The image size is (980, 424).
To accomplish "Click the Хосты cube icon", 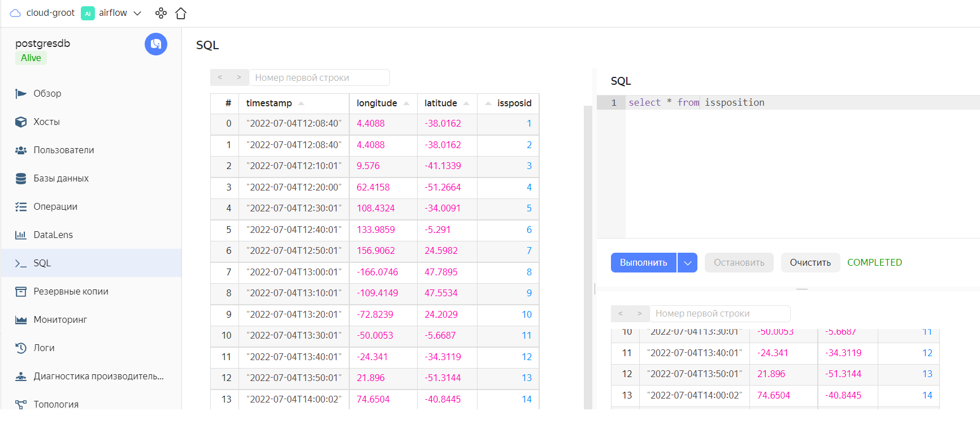I will pyautogui.click(x=21, y=122).
